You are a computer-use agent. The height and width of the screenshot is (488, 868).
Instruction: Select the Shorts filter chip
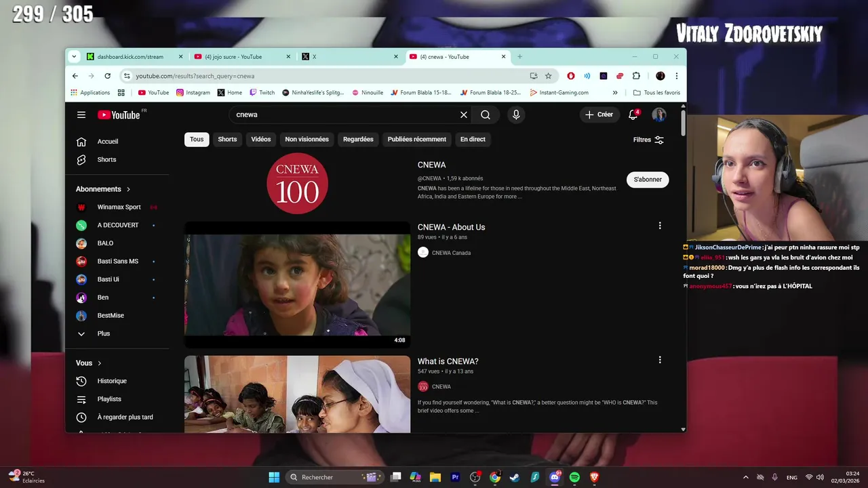(227, 139)
